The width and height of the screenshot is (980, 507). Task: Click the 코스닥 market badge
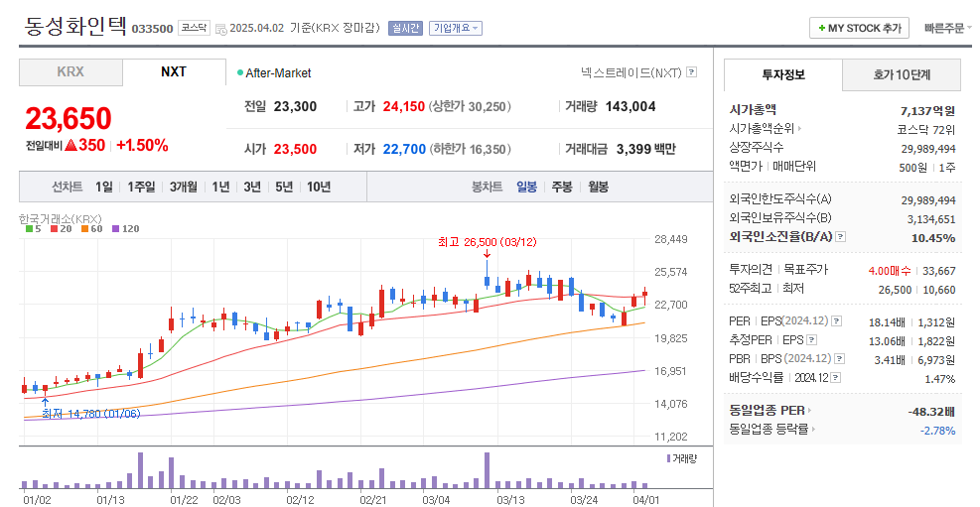195,28
